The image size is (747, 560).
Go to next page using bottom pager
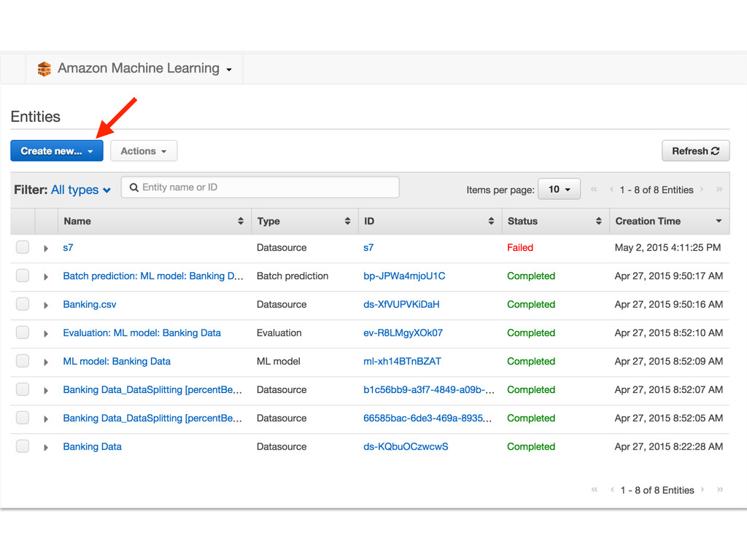click(x=703, y=489)
